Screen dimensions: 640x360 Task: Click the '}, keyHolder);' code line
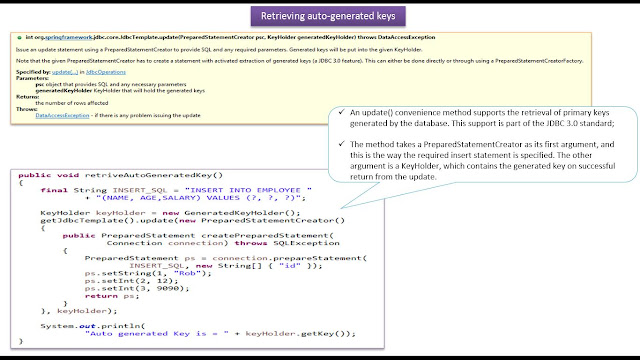click(x=79, y=311)
